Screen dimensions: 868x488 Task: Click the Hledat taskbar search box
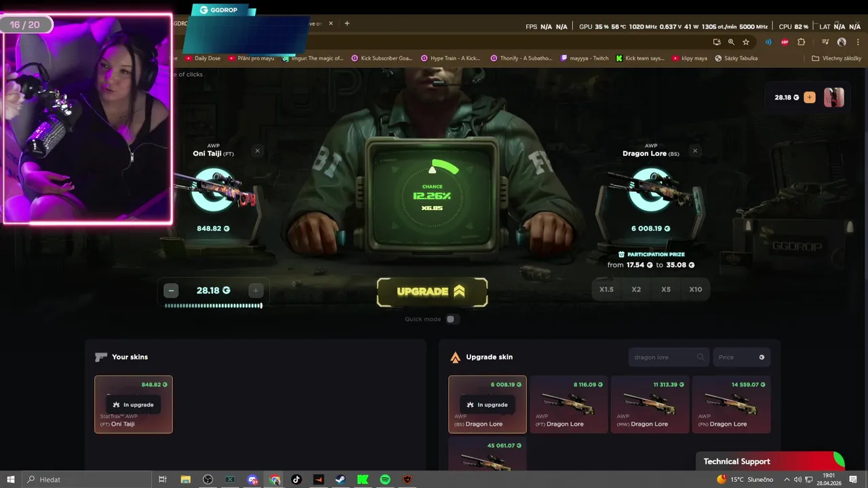[x=87, y=479]
